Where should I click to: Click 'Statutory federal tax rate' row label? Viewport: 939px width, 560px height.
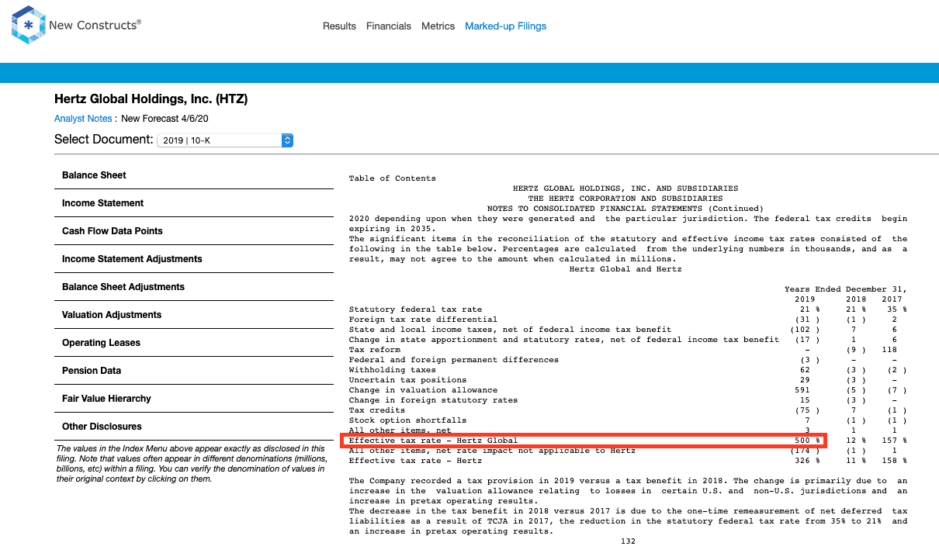[x=415, y=309]
